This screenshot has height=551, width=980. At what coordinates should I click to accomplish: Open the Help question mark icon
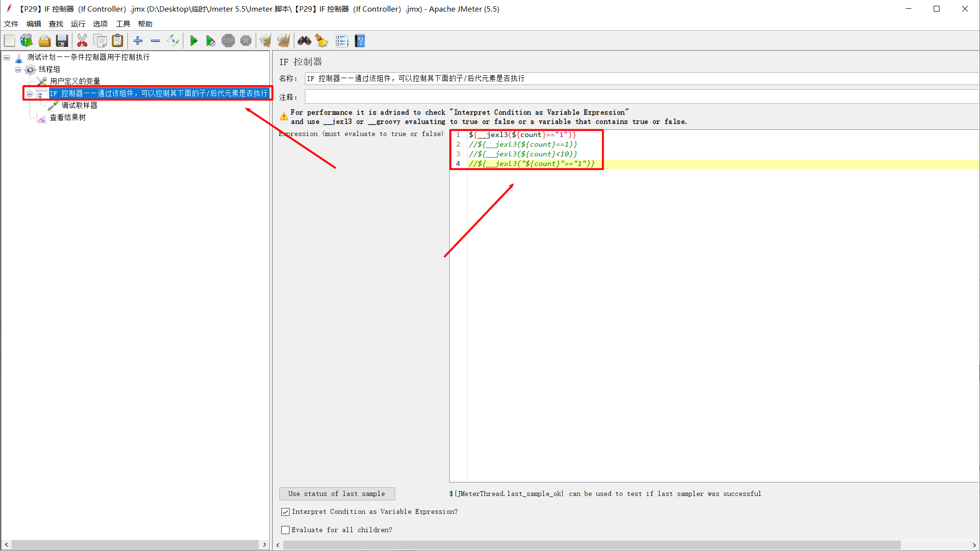point(360,41)
